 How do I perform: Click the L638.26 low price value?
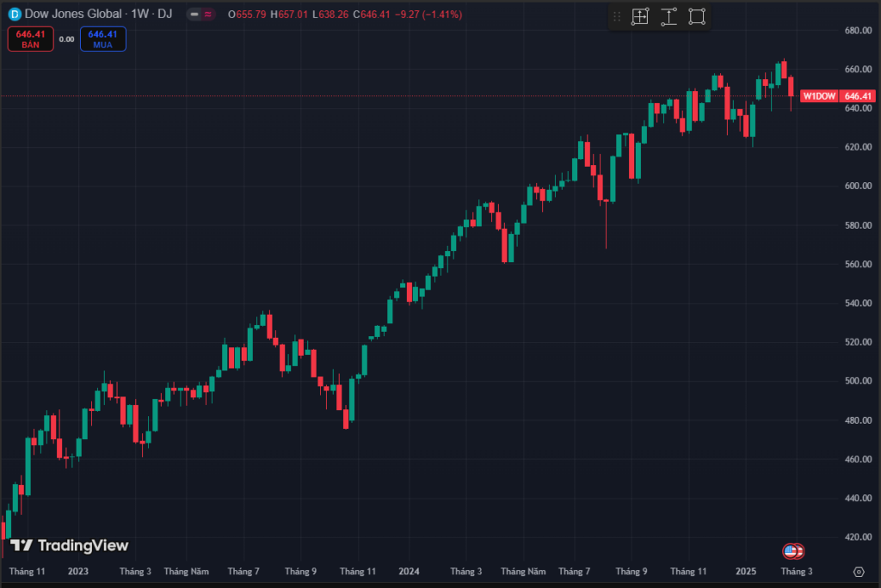click(330, 15)
